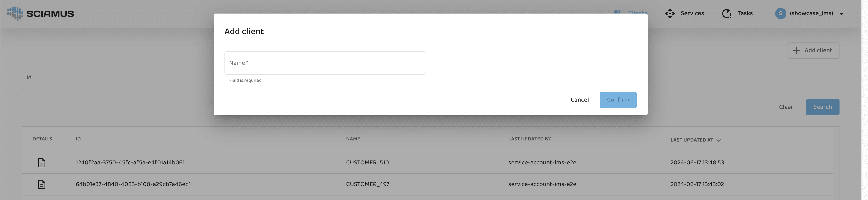868x200 pixels.
Task: Click the Search button
Action: 822,107
